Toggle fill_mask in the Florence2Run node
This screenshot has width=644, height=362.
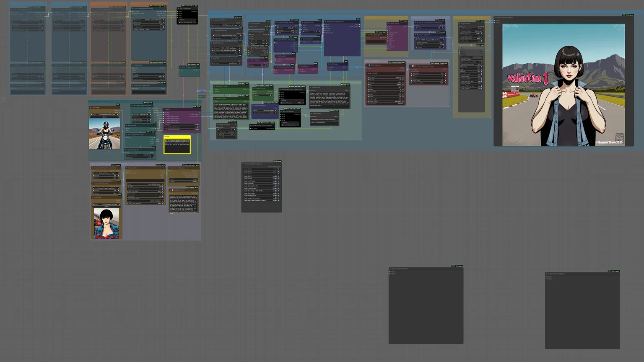pos(145,186)
